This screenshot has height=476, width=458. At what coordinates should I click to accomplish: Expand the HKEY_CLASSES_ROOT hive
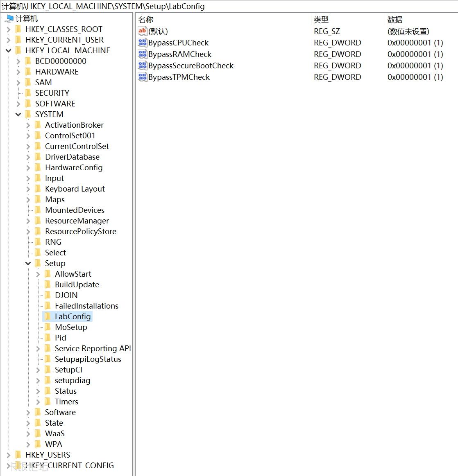coord(8,29)
